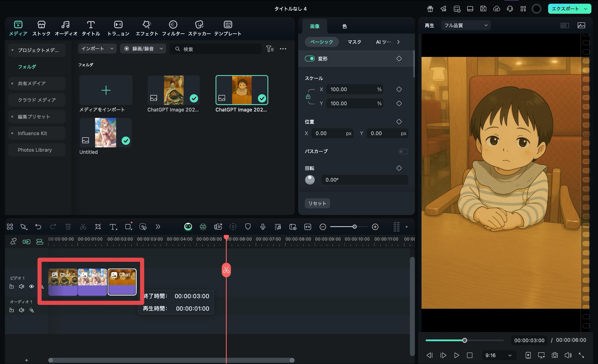The width and height of the screenshot is (598, 364).
Task: Open the インポート dropdown
Action: (x=97, y=49)
